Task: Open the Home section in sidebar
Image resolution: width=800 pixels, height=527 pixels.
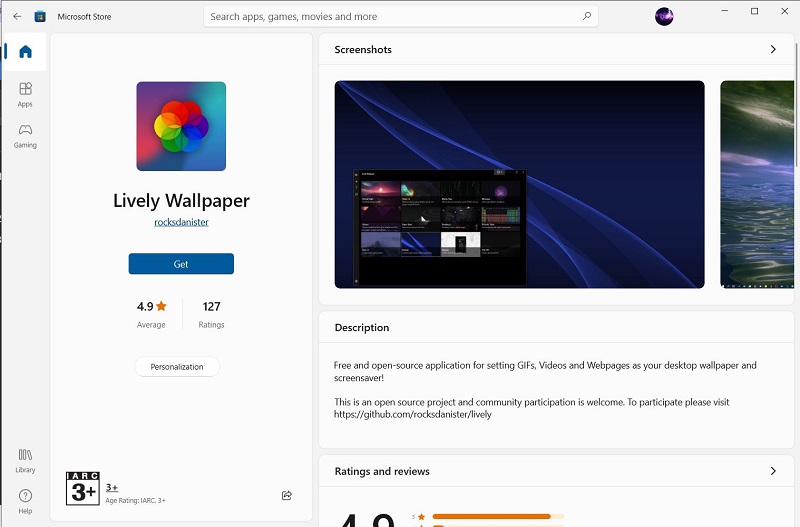Action: [25, 52]
